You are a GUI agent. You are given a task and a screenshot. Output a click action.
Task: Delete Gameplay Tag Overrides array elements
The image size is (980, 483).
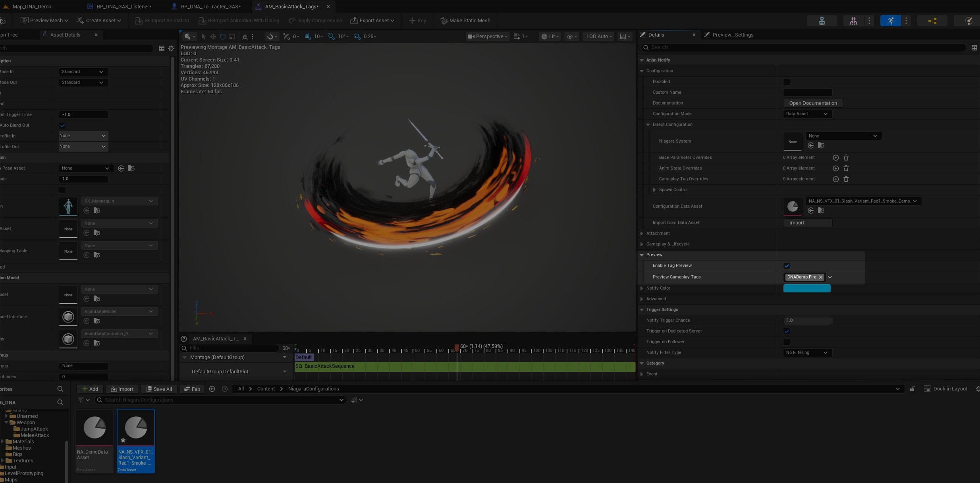point(846,179)
